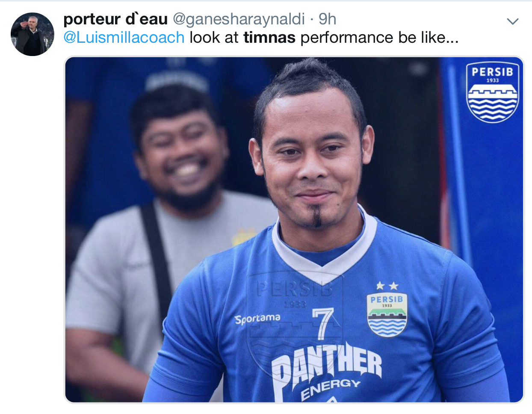The height and width of the screenshot is (414, 532).
Task: Click the number 7 on the jersey
Action: coord(322,323)
